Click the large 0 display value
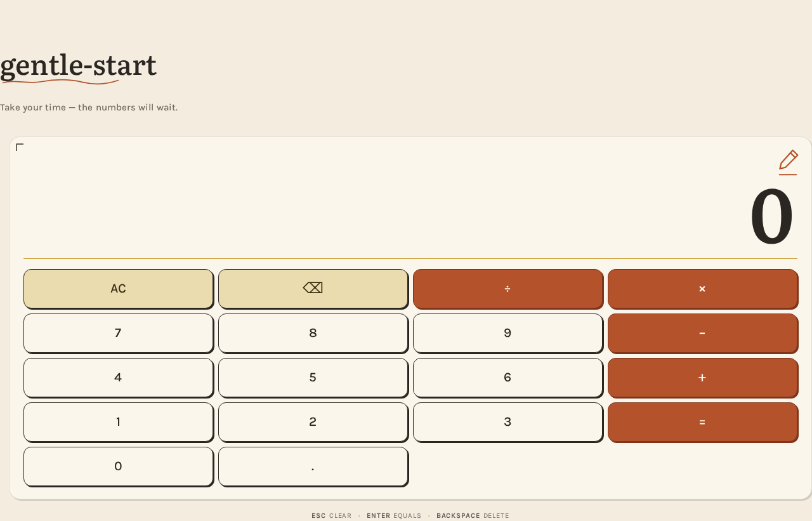Screen dimensions: 812x521 tap(771, 217)
